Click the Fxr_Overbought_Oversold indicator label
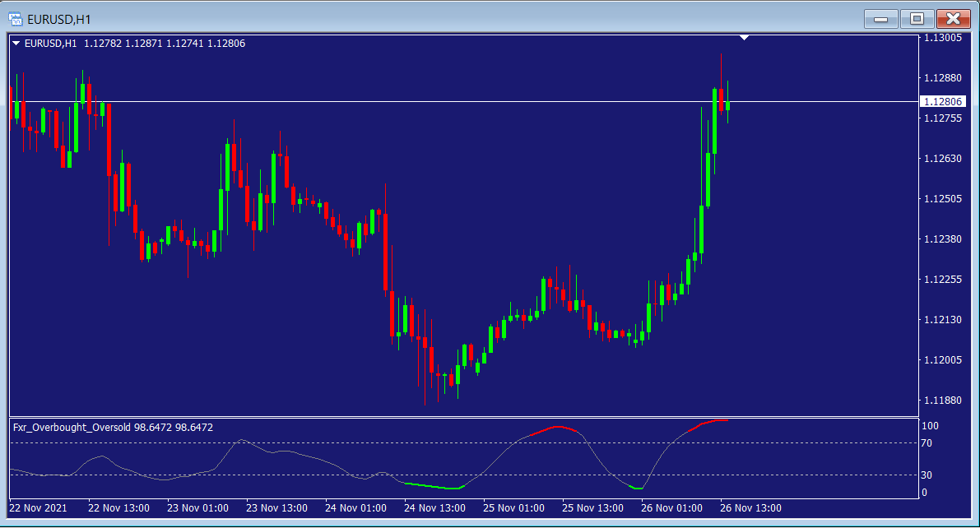 coord(72,428)
